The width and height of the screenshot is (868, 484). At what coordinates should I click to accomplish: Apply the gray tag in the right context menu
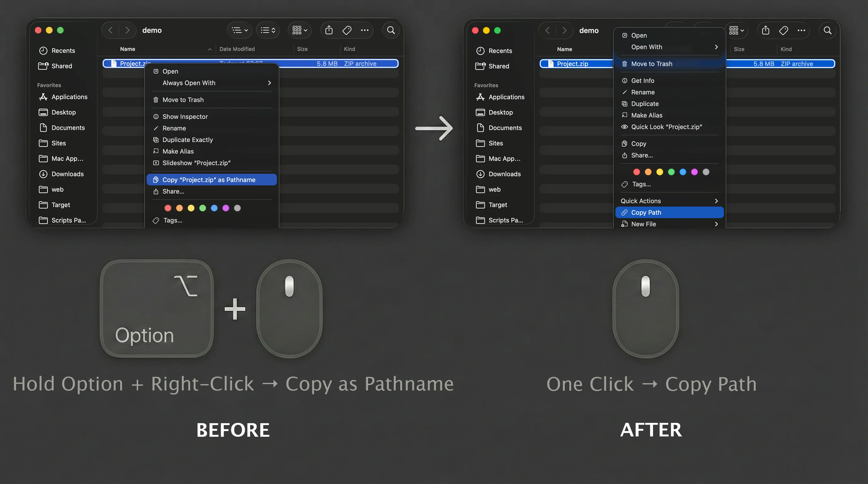pyautogui.click(x=706, y=172)
